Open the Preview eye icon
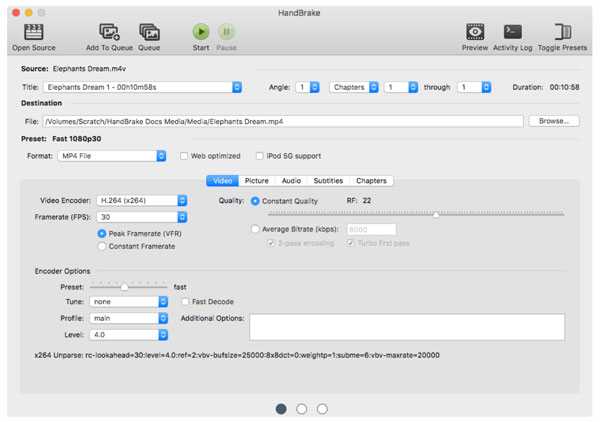 tap(475, 32)
